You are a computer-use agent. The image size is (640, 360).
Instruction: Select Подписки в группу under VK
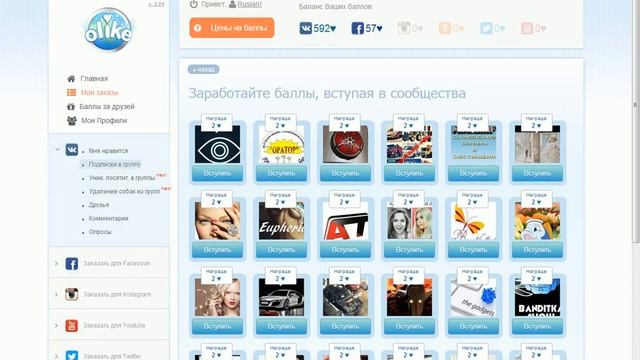[x=115, y=164]
